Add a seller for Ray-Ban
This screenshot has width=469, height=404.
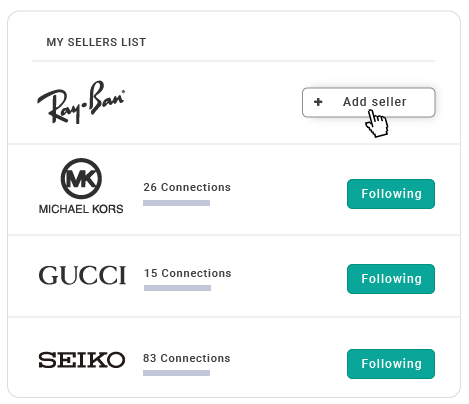369,102
